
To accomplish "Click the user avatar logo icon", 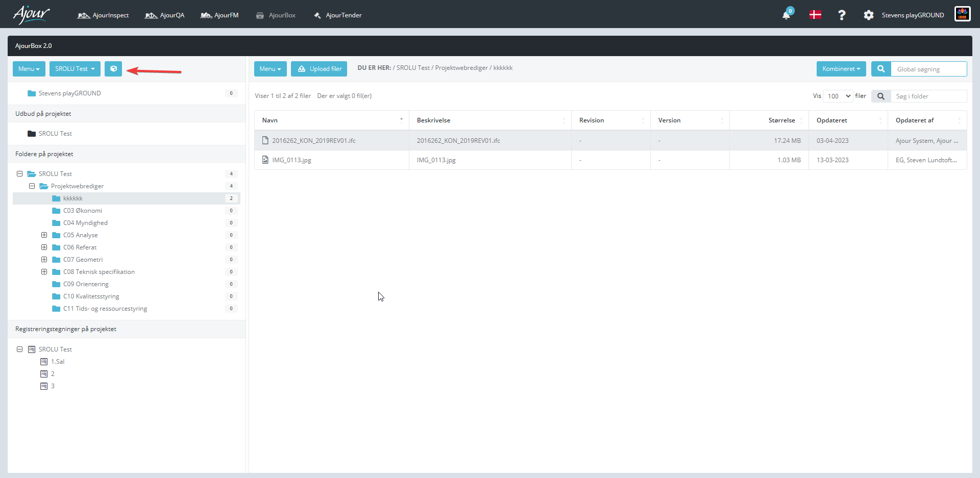I will click(962, 14).
